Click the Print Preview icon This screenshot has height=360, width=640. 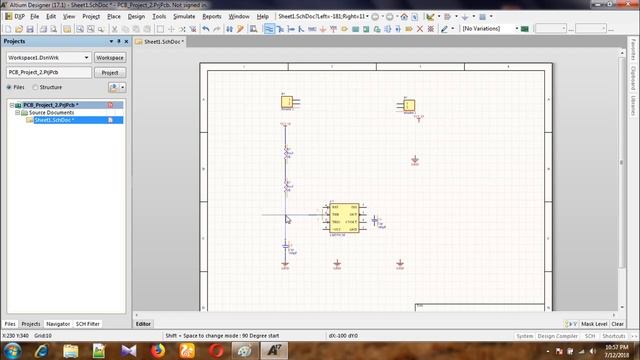[x=53, y=29]
